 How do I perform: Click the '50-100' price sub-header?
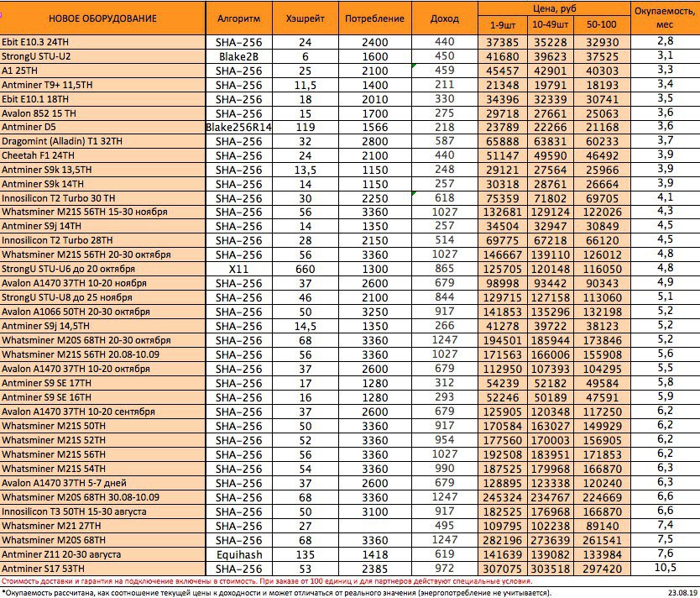pyautogui.click(x=602, y=25)
